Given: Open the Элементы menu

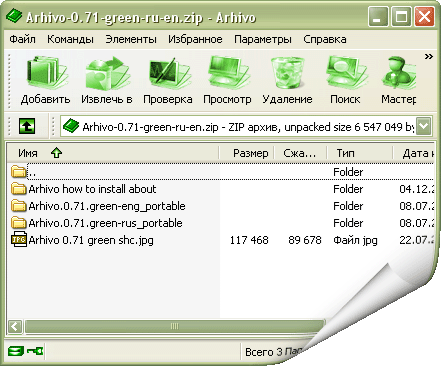Looking at the screenshot, I should tap(131, 39).
